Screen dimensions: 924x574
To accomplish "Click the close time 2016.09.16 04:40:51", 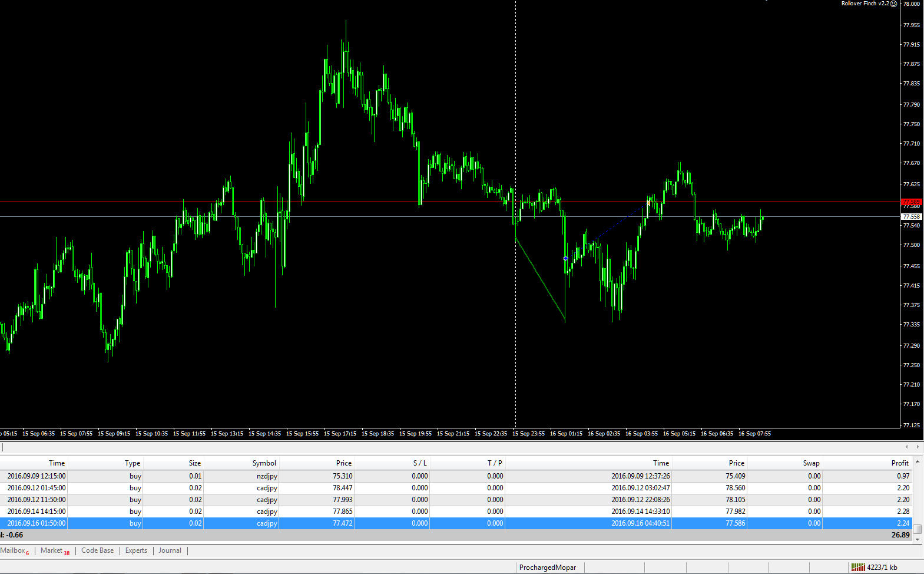I will coord(641,523).
